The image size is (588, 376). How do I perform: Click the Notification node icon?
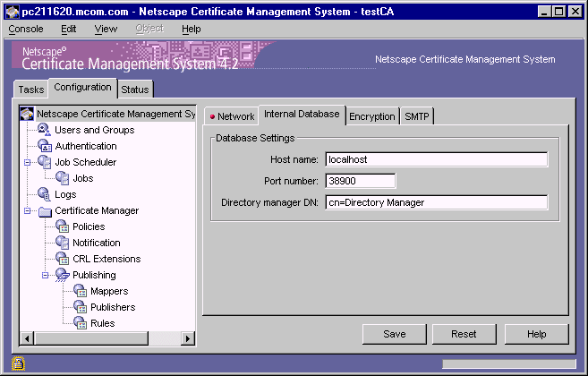(63, 243)
